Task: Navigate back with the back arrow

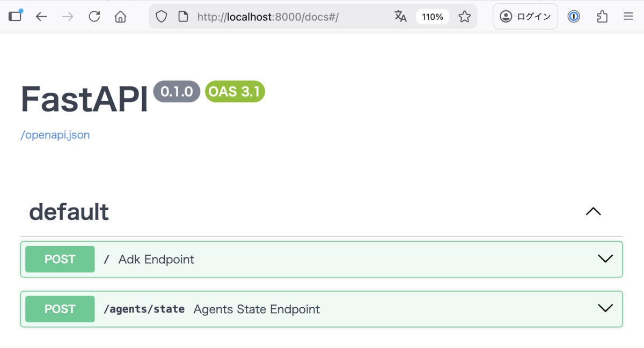Action: 41,16
